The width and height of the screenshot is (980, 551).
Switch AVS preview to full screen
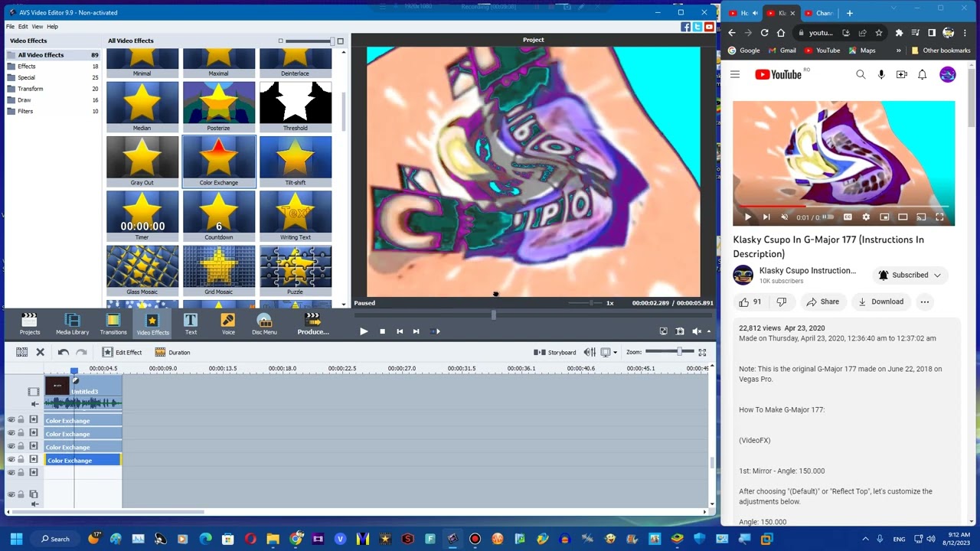[663, 331]
